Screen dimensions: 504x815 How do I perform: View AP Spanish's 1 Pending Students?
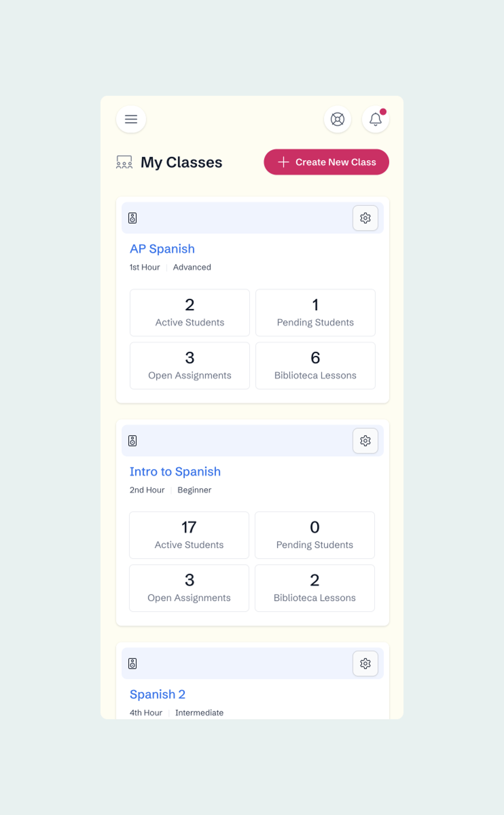click(315, 313)
